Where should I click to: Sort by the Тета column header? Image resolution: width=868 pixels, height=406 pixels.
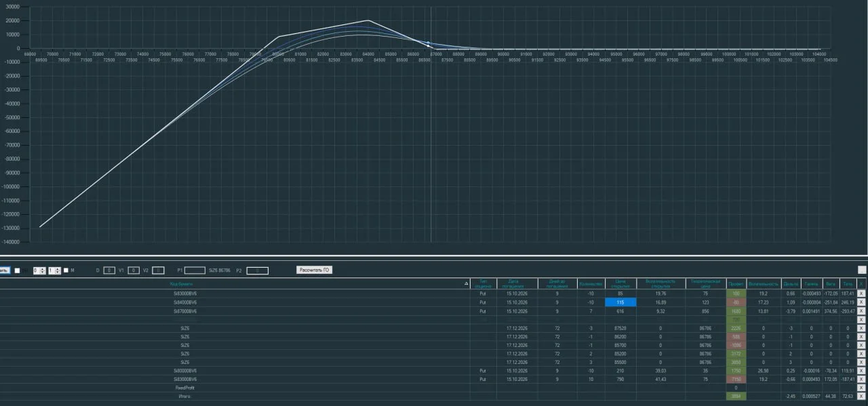pos(848,283)
